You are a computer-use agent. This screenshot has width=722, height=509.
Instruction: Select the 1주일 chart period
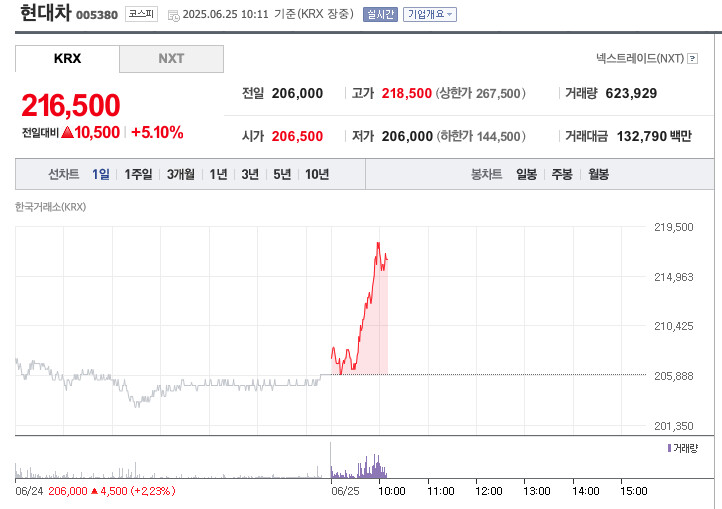point(138,174)
